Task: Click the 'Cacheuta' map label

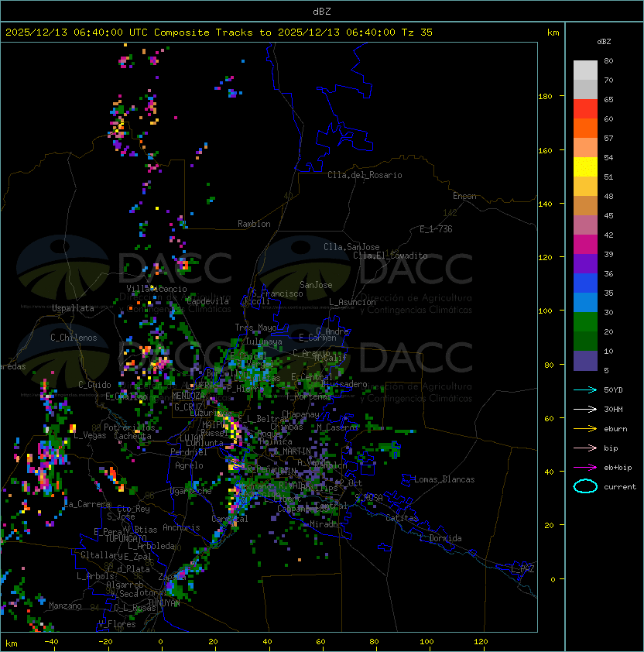Action: [x=132, y=436]
